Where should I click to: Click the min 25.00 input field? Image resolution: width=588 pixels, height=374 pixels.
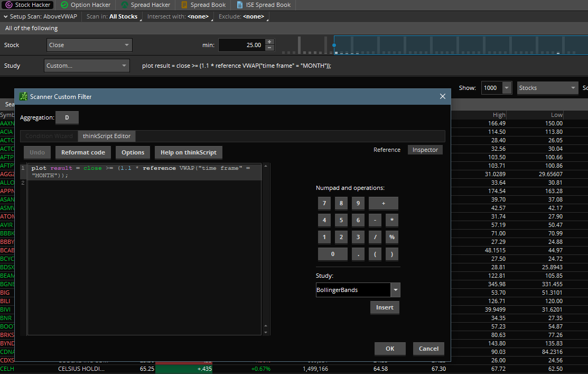point(242,45)
